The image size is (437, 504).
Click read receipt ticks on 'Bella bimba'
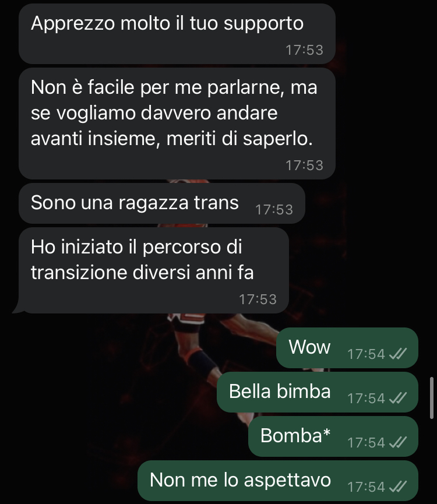(398, 399)
